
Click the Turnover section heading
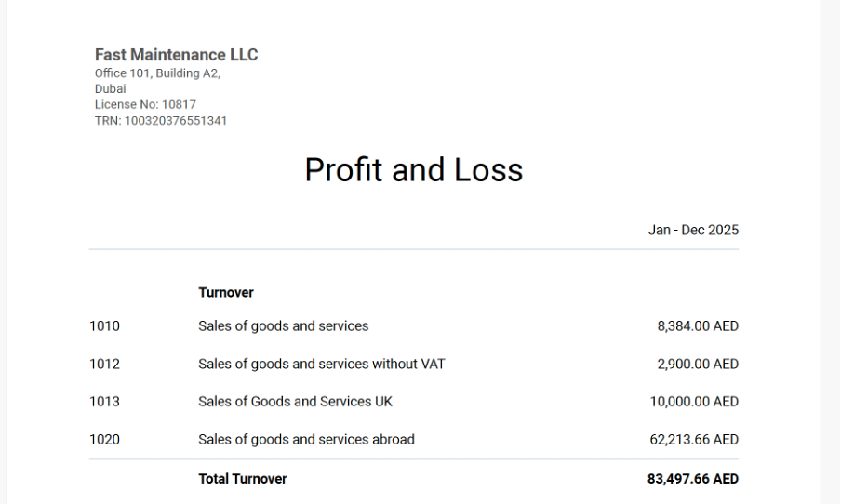coord(226,293)
